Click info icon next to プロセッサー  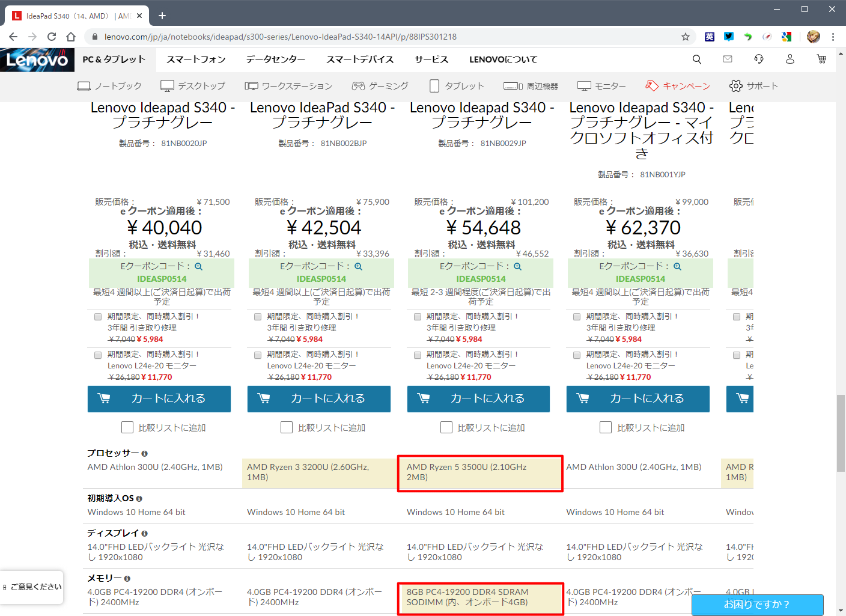144,454
